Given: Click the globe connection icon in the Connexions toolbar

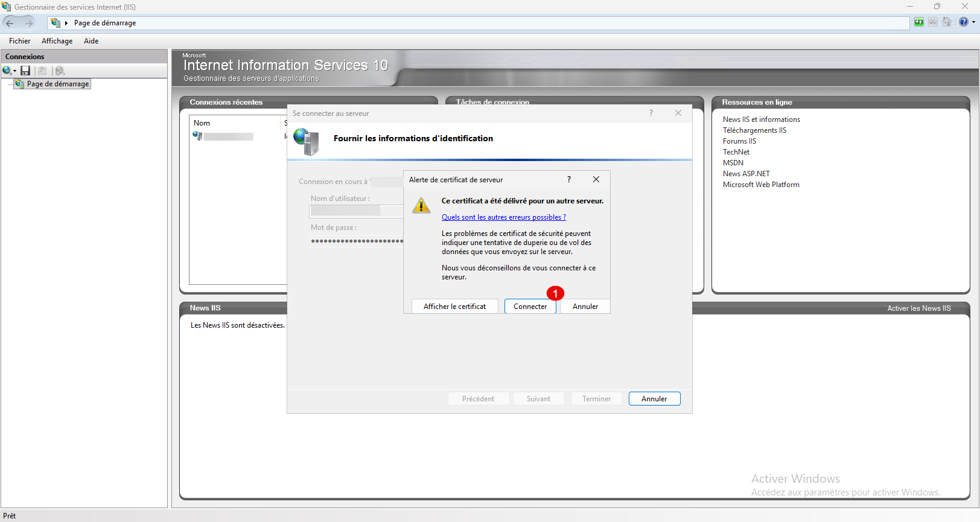Looking at the screenshot, I should [7, 71].
